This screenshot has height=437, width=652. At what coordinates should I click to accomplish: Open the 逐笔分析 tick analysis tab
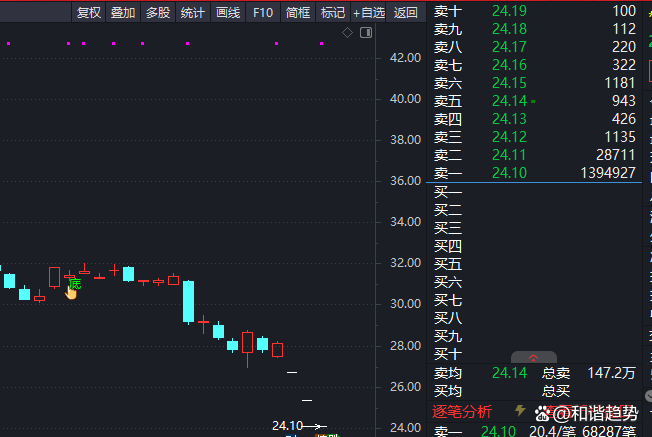[462, 412]
